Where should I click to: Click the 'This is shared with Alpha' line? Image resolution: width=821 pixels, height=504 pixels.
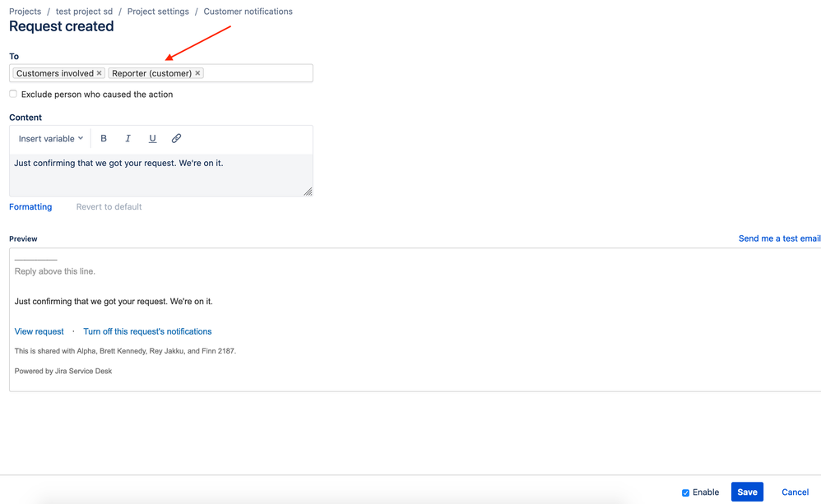125,351
